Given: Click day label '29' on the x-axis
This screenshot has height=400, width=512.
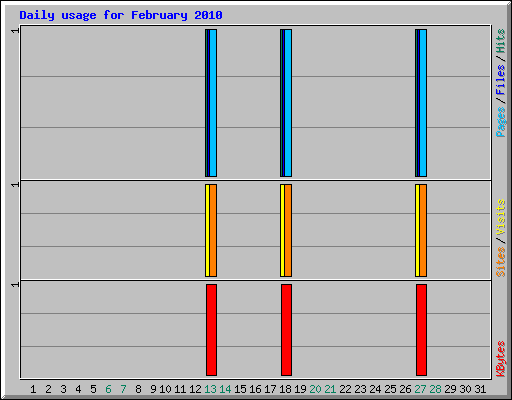Looking at the screenshot, I should click(450, 389).
